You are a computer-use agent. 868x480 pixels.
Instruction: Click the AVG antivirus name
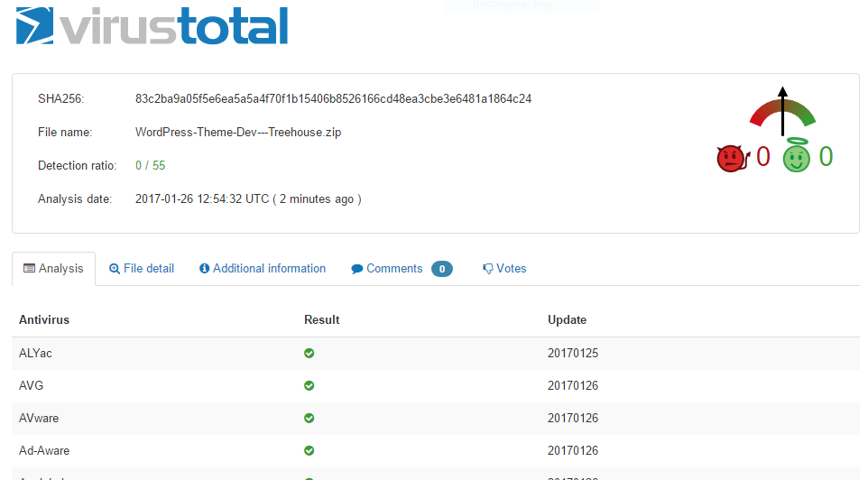click(x=31, y=385)
